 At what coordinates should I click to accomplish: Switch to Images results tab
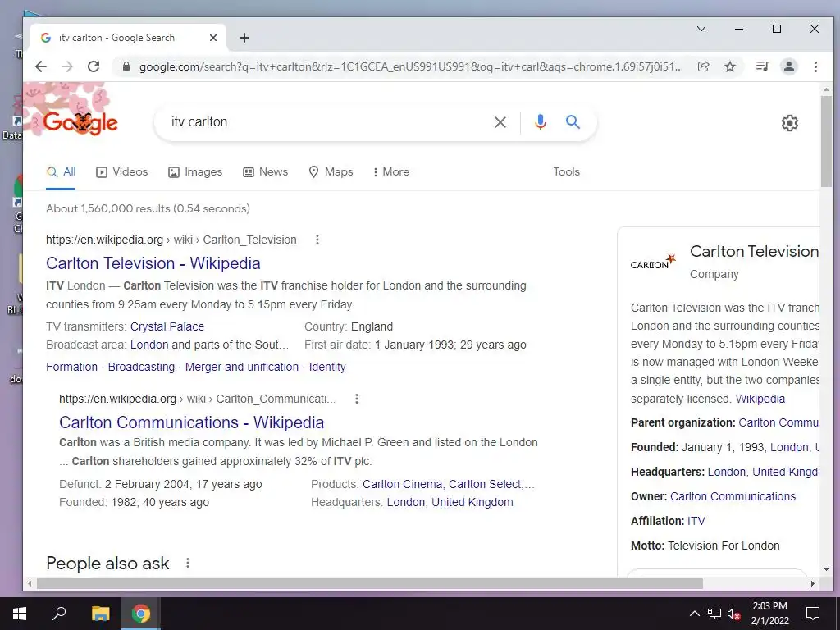tap(195, 172)
